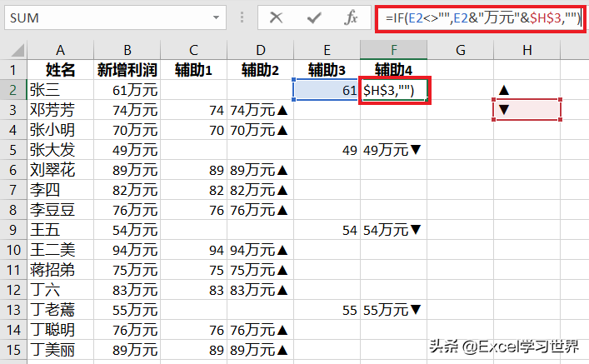The image size is (589, 364).
Task: Click cell containing 丁聪明
Action: point(60,330)
